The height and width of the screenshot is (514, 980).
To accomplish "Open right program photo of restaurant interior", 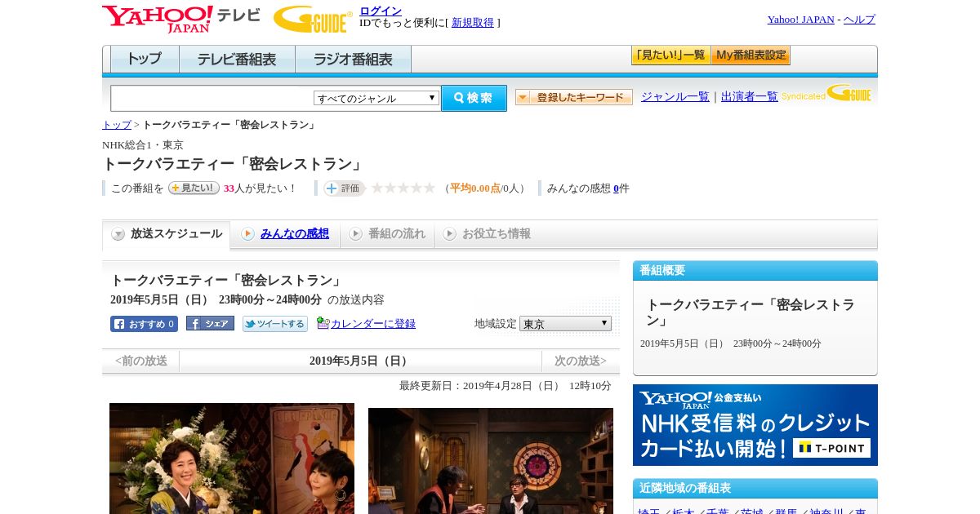I will pos(491,461).
